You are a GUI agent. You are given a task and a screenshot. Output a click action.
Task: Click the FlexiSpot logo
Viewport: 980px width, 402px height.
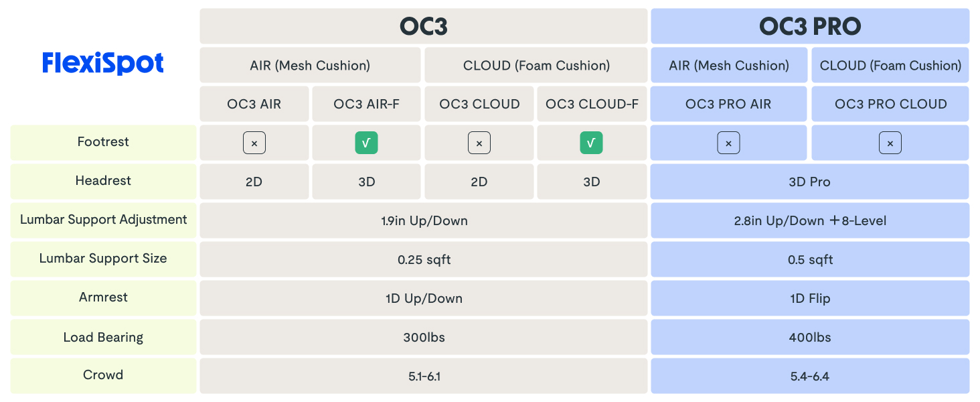pos(103,64)
